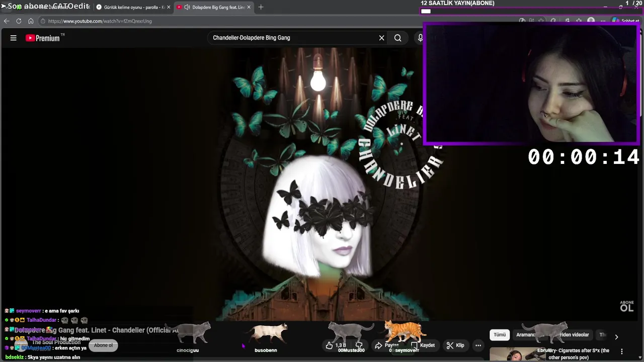Create a clip with the Klip scissors button
644x362 pixels.
(x=455, y=345)
